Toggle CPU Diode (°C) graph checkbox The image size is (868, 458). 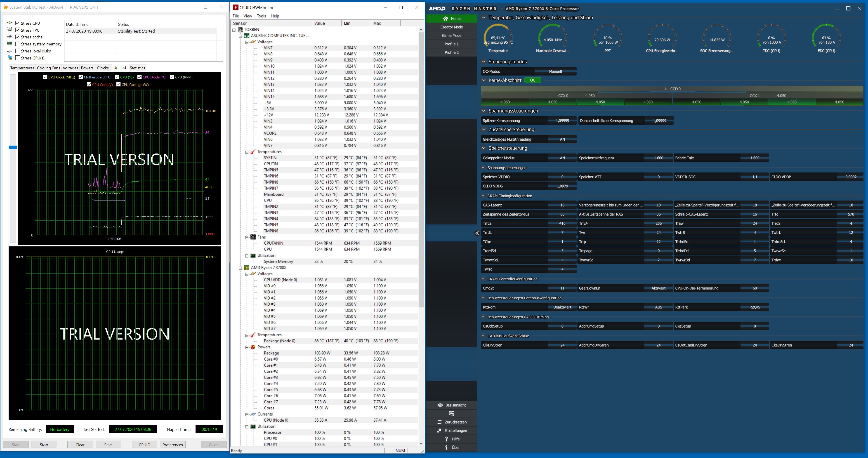(x=139, y=77)
